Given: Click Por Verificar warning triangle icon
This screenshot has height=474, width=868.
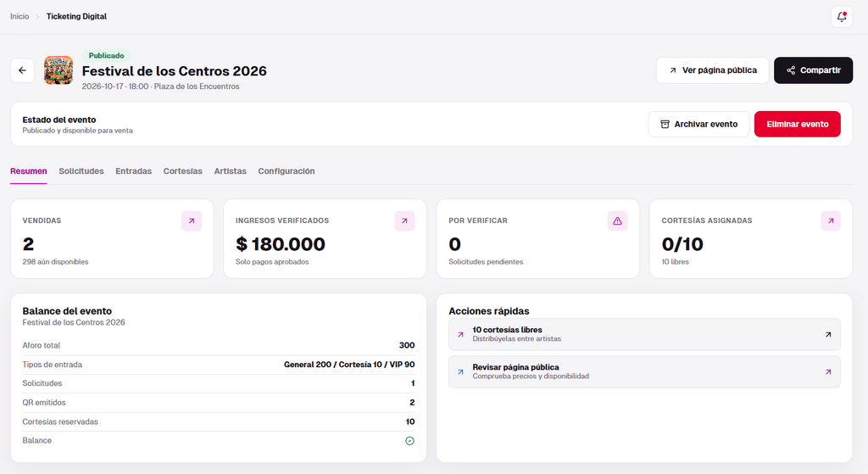Looking at the screenshot, I should pyautogui.click(x=617, y=221).
